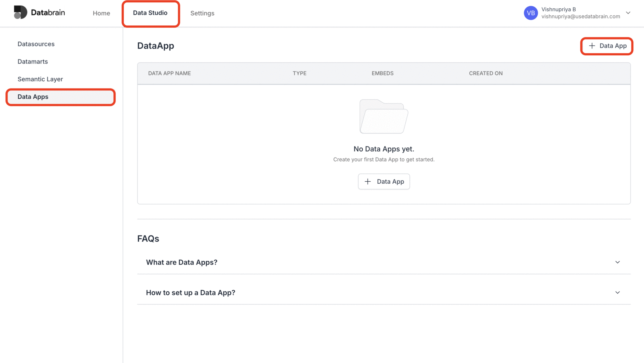Image resolution: width=644 pixels, height=363 pixels.
Task: Click the Databrain logo icon
Action: [21, 12]
